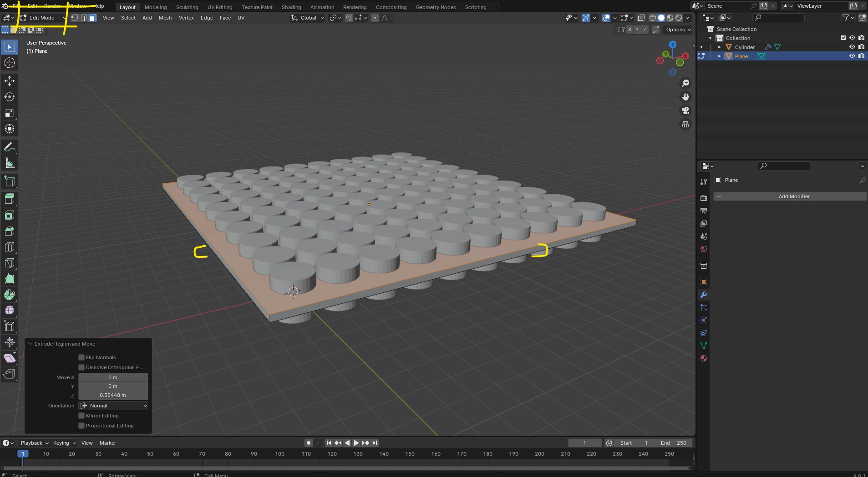The width and height of the screenshot is (868, 477).
Task: Expand the Cylinder item in the Outliner
Action: [720, 47]
